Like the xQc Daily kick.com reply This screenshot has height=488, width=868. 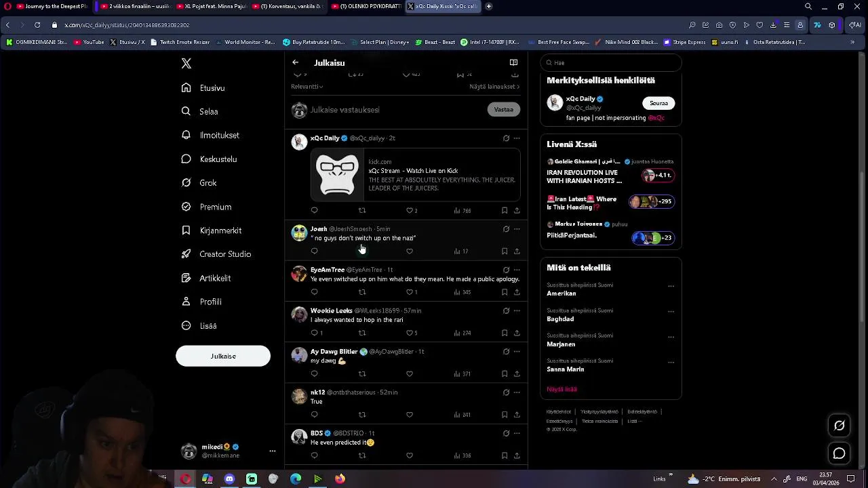[410, 211]
